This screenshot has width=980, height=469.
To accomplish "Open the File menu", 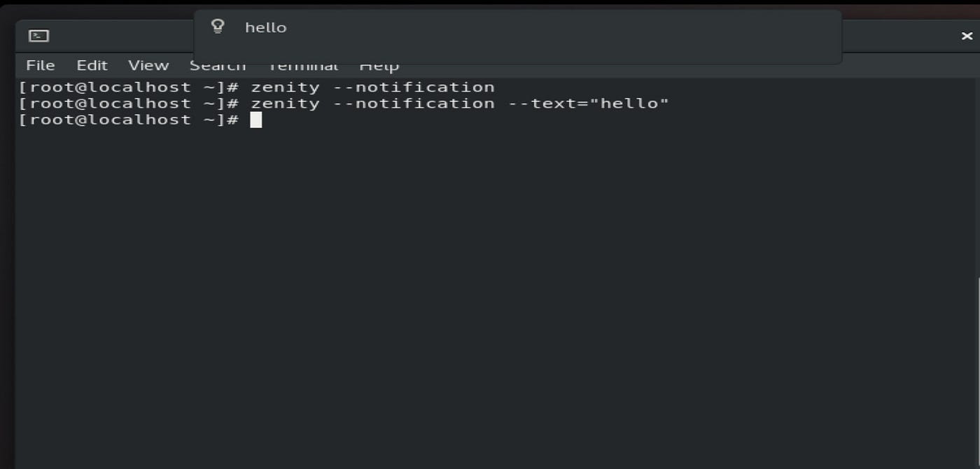I will pos(40,65).
